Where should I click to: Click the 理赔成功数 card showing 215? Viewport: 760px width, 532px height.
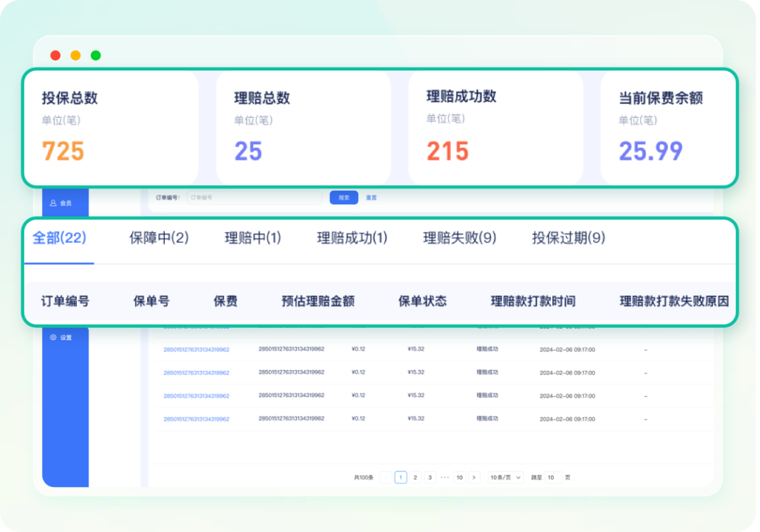click(496, 127)
